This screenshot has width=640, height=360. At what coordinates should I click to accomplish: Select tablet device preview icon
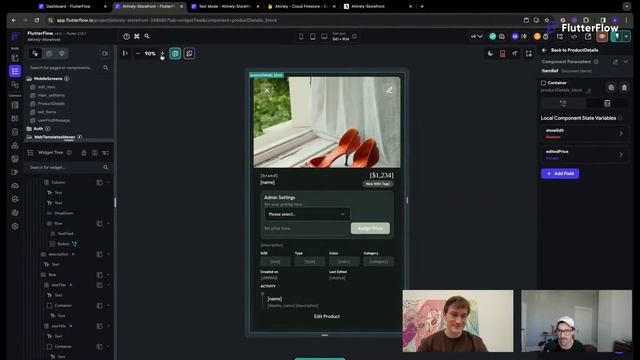coord(313,36)
